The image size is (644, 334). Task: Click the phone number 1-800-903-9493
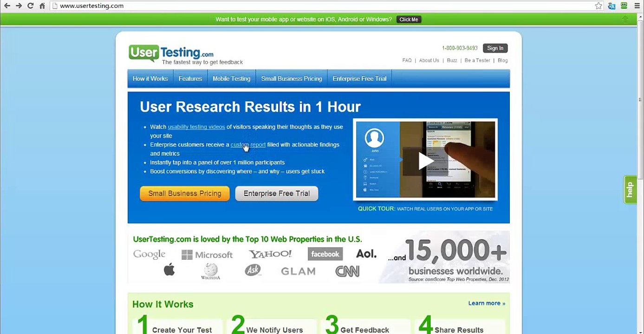tap(460, 48)
